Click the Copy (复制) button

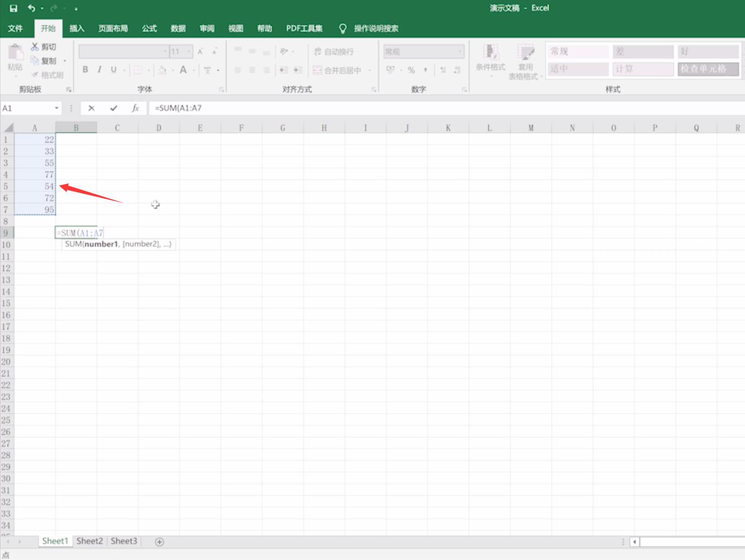tap(43, 61)
